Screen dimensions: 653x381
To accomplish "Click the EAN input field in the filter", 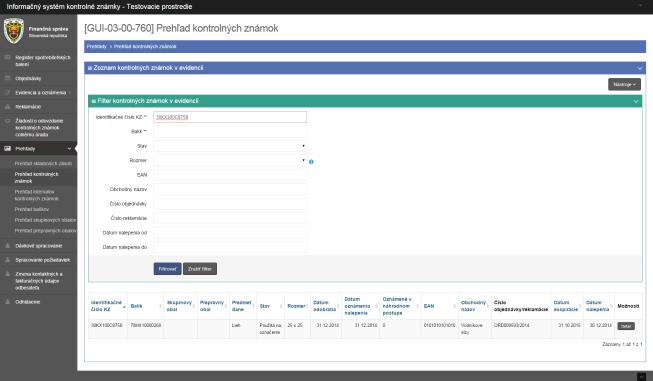I will click(x=230, y=175).
